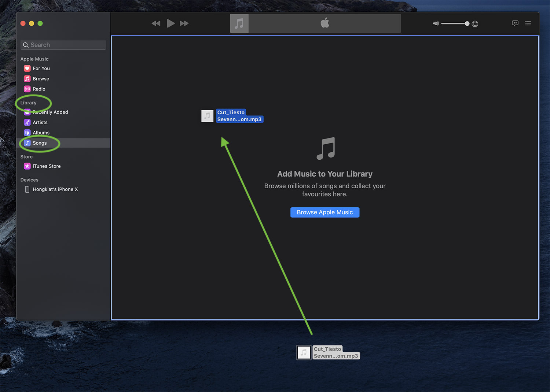Click the Apple logo now playing display

pyautogui.click(x=325, y=23)
